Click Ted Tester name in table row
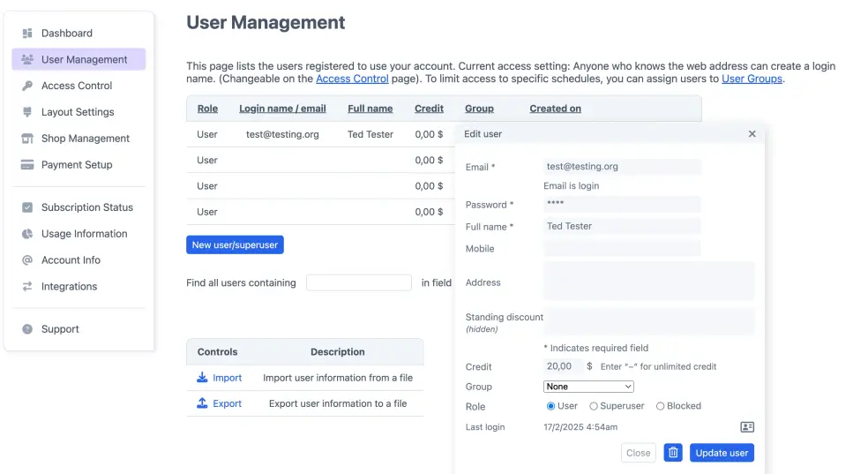This screenshot has height=474, width=868. 370,134
